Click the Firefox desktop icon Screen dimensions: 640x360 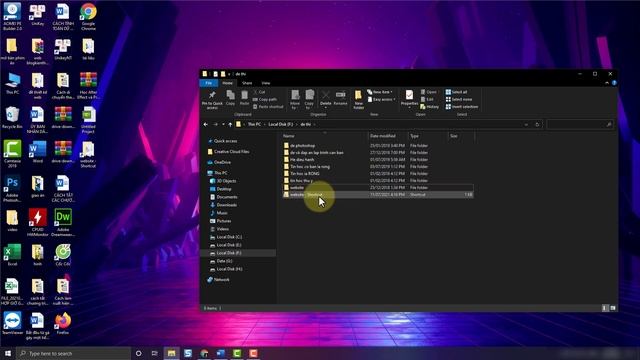(x=63, y=324)
